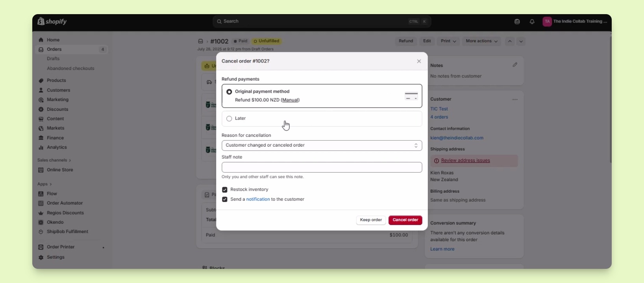Click the Online Store icon in the sidebar
The image size is (644, 283).
coord(41,170)
